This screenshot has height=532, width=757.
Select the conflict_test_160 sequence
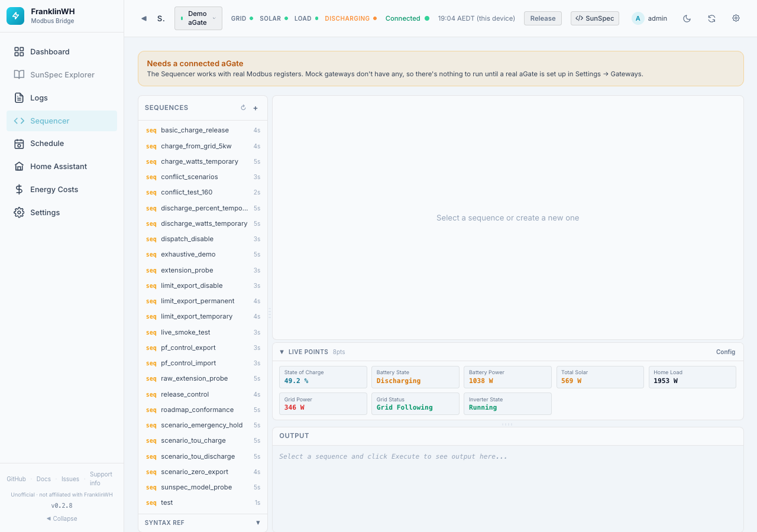click(x=203, y=192)
